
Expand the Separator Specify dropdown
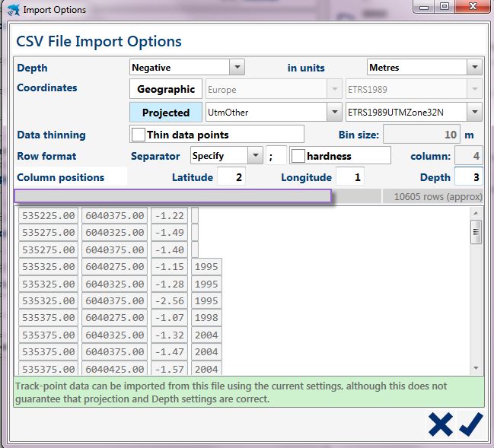(x=254, y=156)
